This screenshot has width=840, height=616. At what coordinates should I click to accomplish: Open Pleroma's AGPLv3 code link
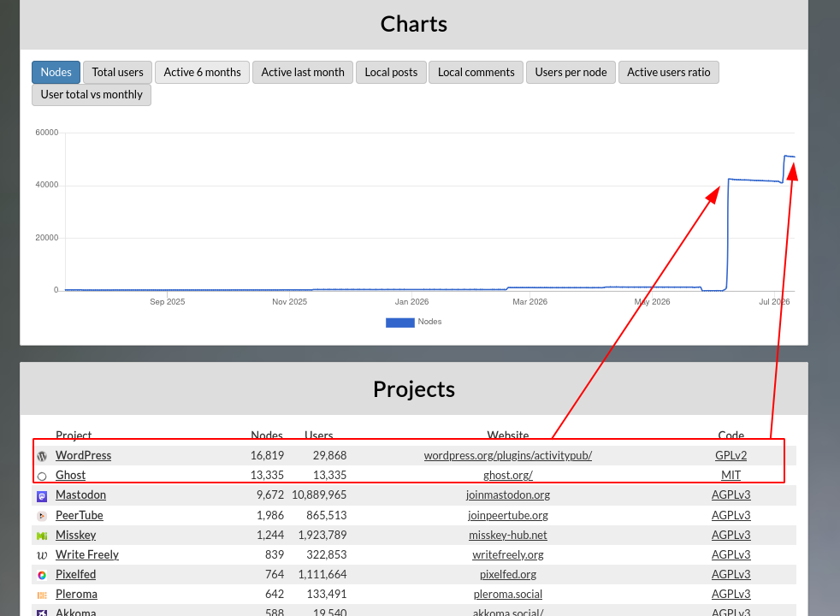(731, 595)
